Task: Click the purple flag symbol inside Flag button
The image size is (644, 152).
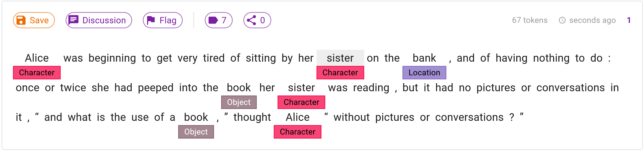Action: pos(151,20)
